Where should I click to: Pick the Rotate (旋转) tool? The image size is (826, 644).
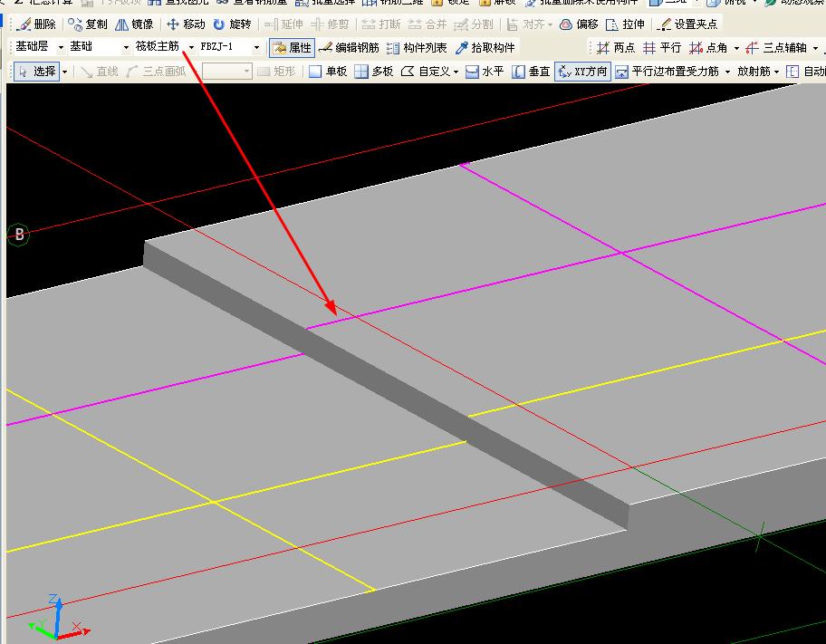point(232,24)
